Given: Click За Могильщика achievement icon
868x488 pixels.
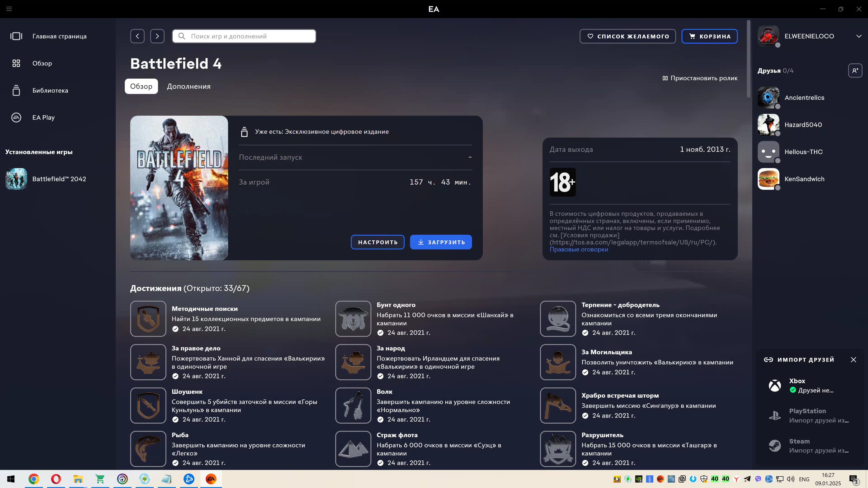Looking at the screenshot, I should tap(558, 362).
